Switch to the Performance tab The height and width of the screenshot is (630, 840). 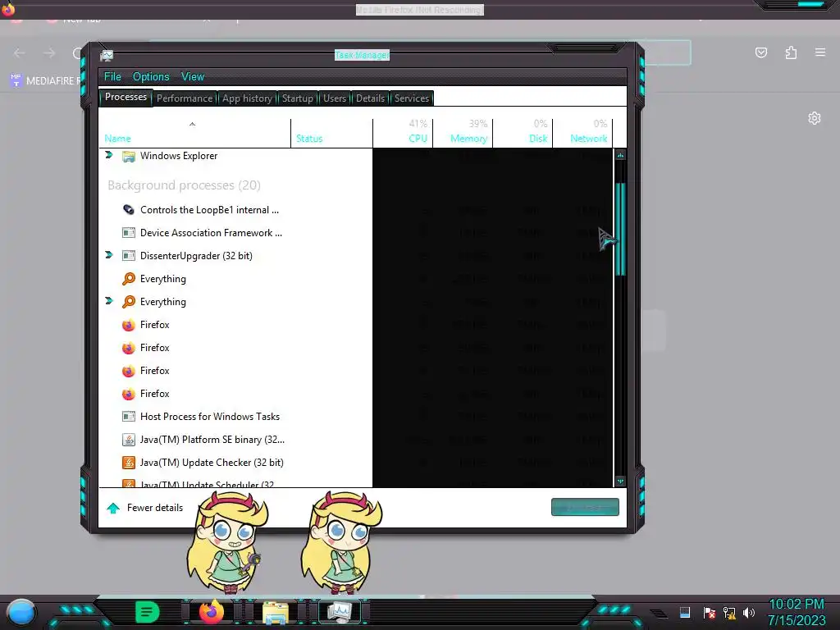pos(185,98)
